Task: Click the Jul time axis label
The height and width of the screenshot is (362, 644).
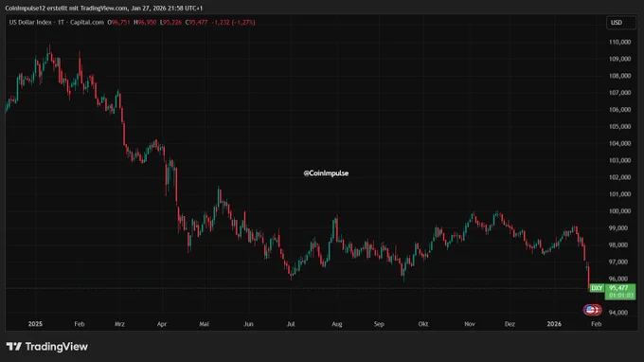Action: 291,324
